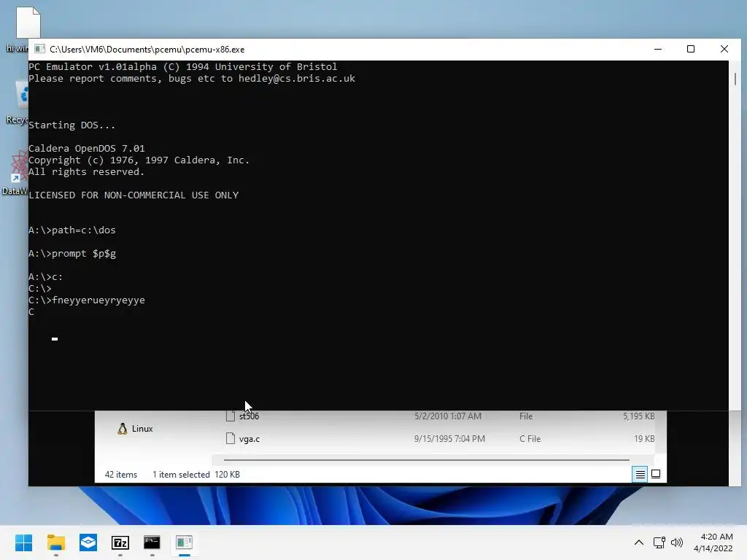
Task: Click the 42 items status text
Action: pyautogui.click(x=121, y=475)
